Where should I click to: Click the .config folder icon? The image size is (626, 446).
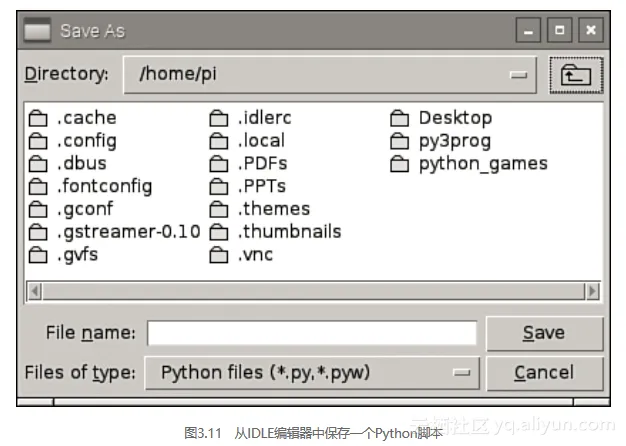point(38,141)
